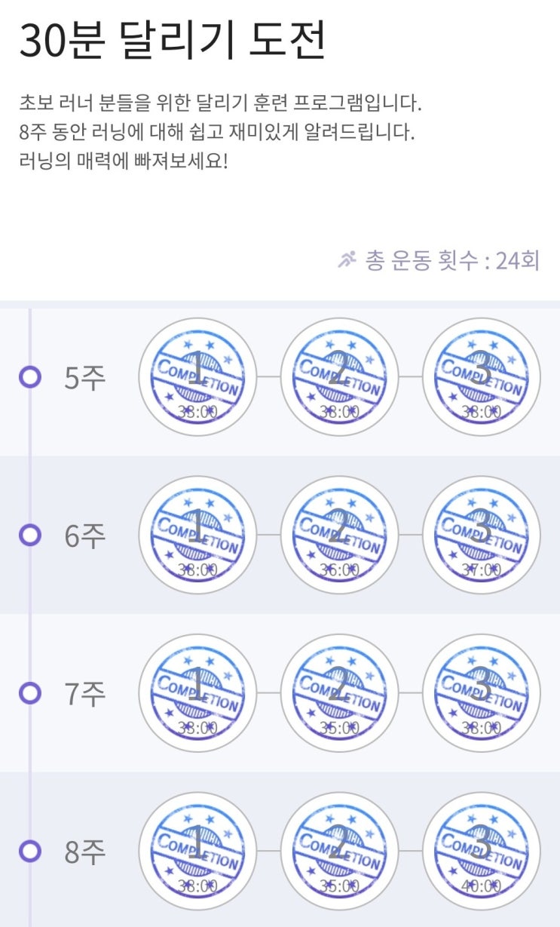Select week 6 session 2 (36:00) stamp
This screenshot has width=560, height=927.
click(339, 535)
